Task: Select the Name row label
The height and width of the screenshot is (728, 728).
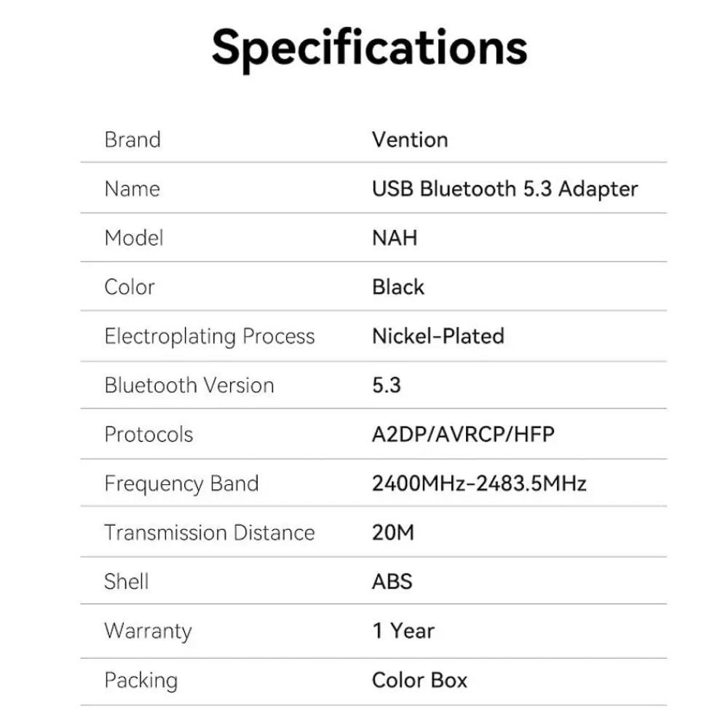Action: [x=132, y=189]
